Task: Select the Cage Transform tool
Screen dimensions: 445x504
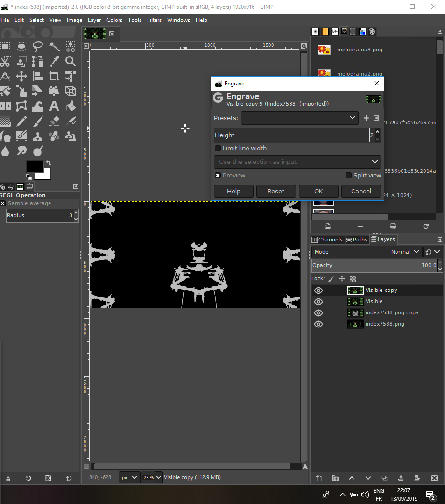Action: [21, 106]
